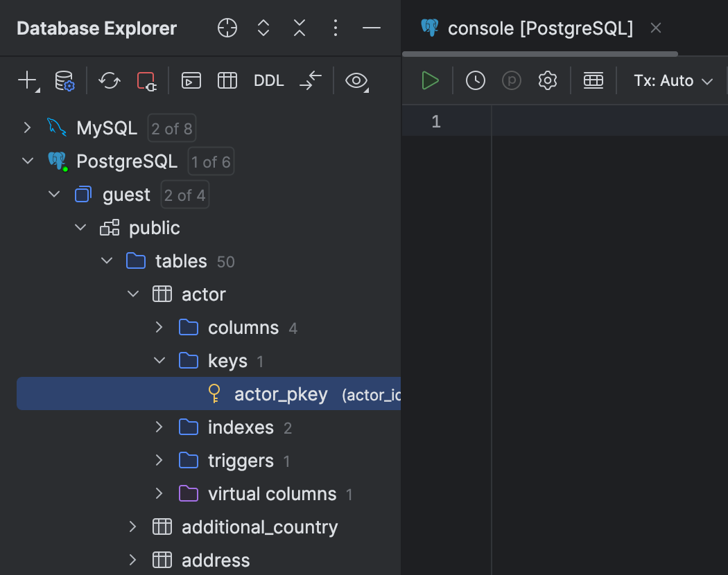The height and width of the screenshot is (575, 728).
Task: Collapse all tree nodes with the collapse icon
Action: pos(299,28)
